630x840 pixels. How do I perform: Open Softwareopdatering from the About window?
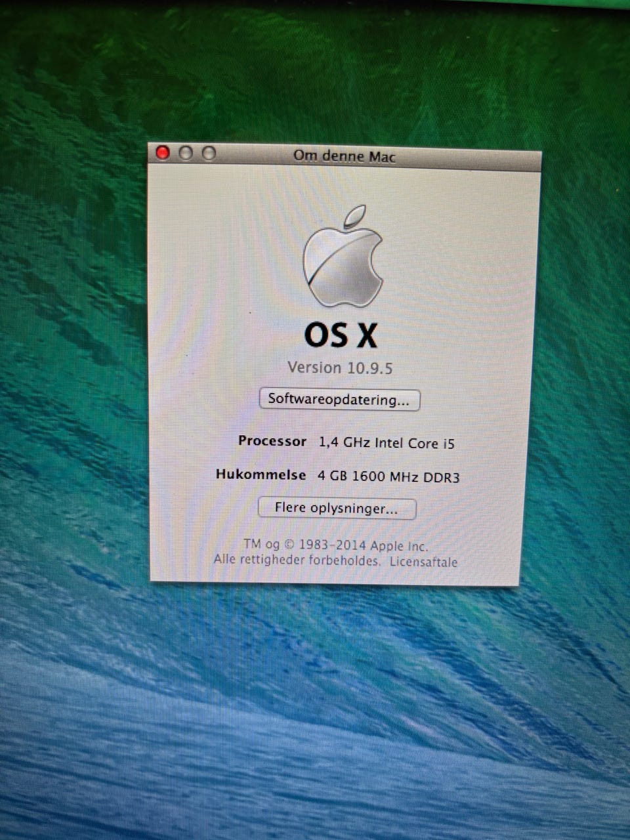point(339,400)
